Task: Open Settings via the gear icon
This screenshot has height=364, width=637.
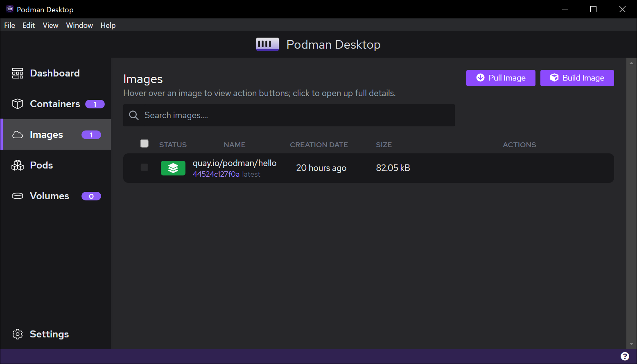Action: click(18, 334)
